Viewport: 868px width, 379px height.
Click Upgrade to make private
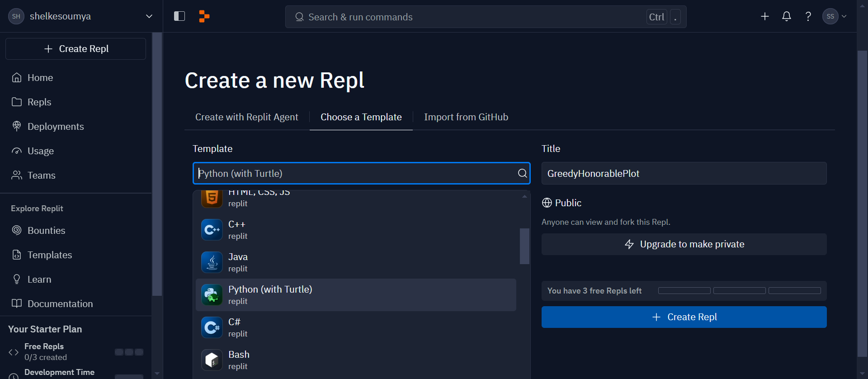tap(684, 244)
